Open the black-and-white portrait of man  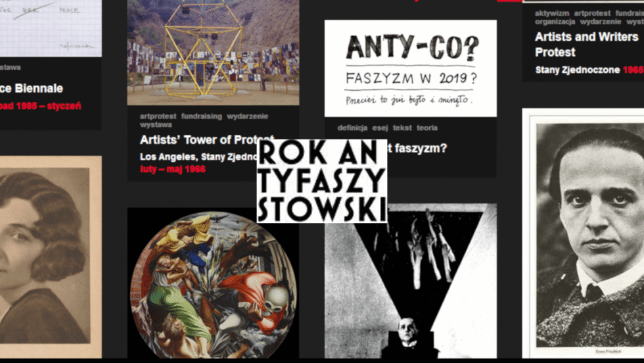pos(584,233)
